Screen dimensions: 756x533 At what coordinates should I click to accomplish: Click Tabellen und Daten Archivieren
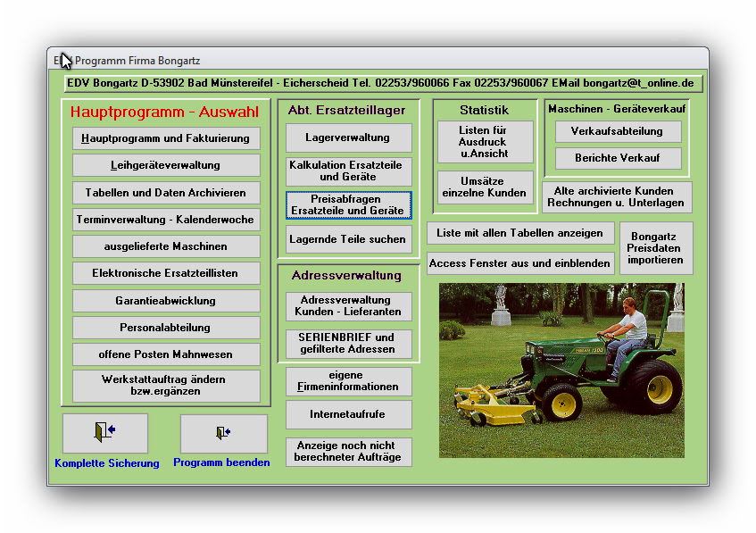click(167, 193)
